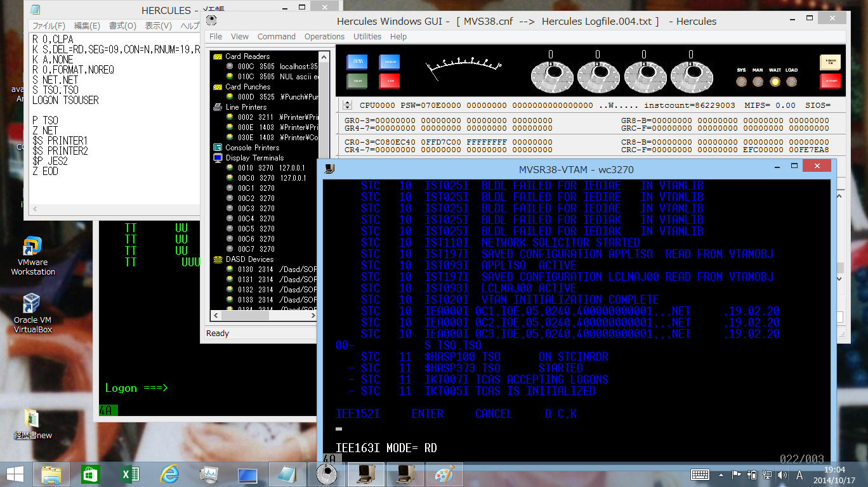Click the LOAD indicator light
Image resolution: width=868 pixels, height=487 pixels.
[x=791, y=81]
